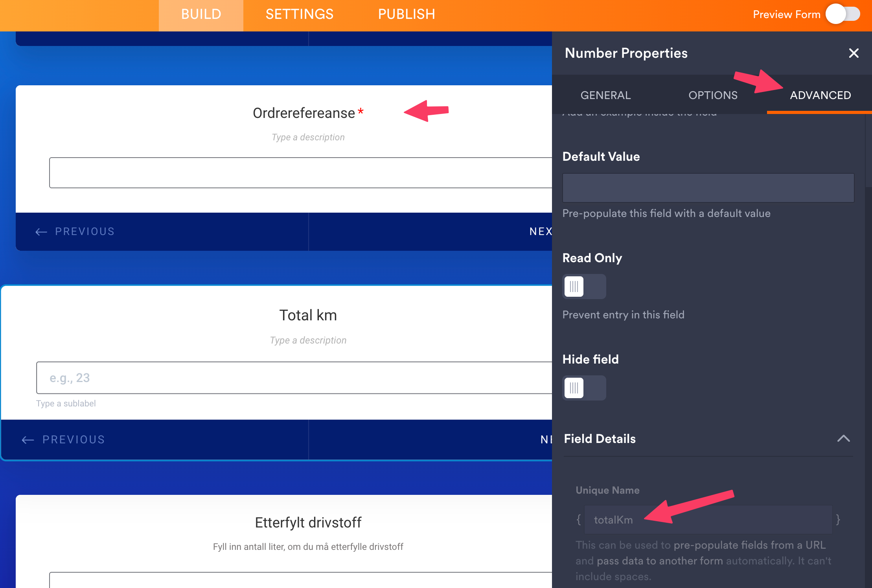The width and height of the screenshot is (872, 588).
Task: Open the OPTIONS properties tab
Action: (x=713, y=95)
